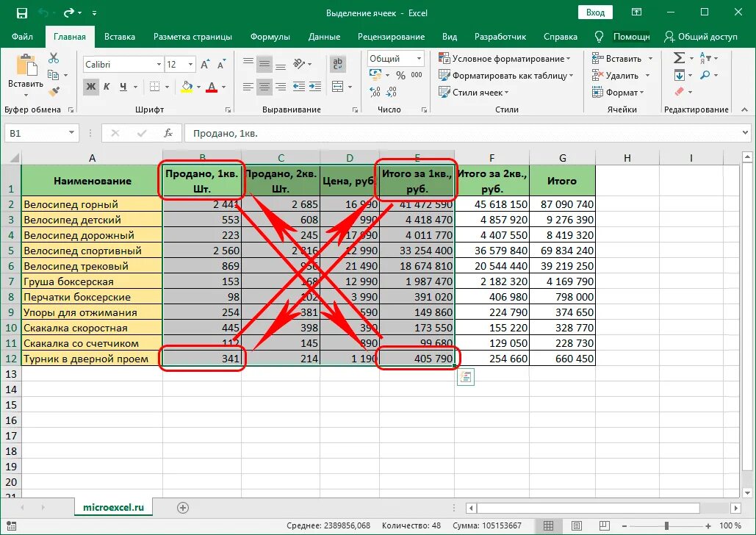Expand Условное форматирование menu
This screenshot has height=535, width=756.
click(x=504, y=58)
